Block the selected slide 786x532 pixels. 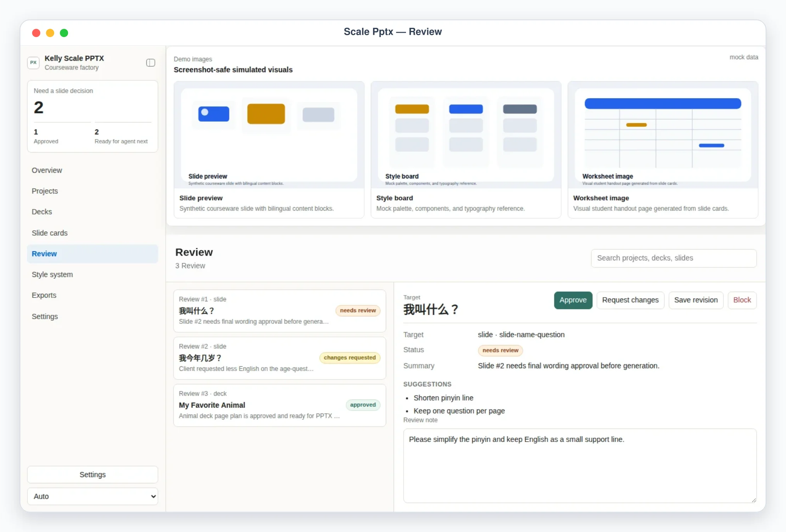(x=742, y=300)
